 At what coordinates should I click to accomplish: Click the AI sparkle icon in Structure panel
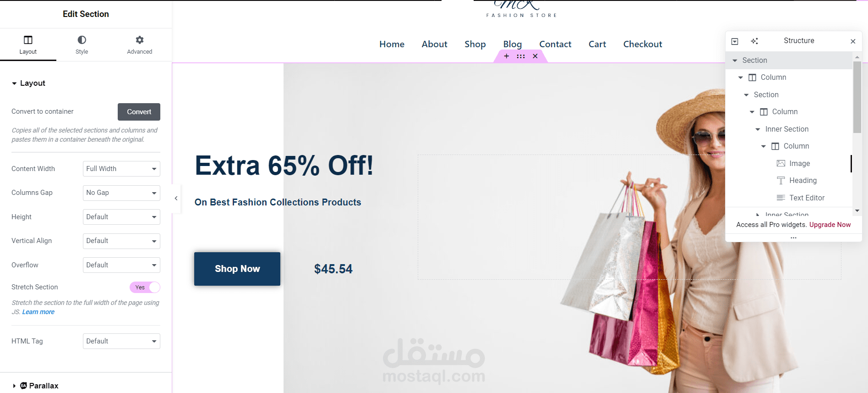click(754, 41)
